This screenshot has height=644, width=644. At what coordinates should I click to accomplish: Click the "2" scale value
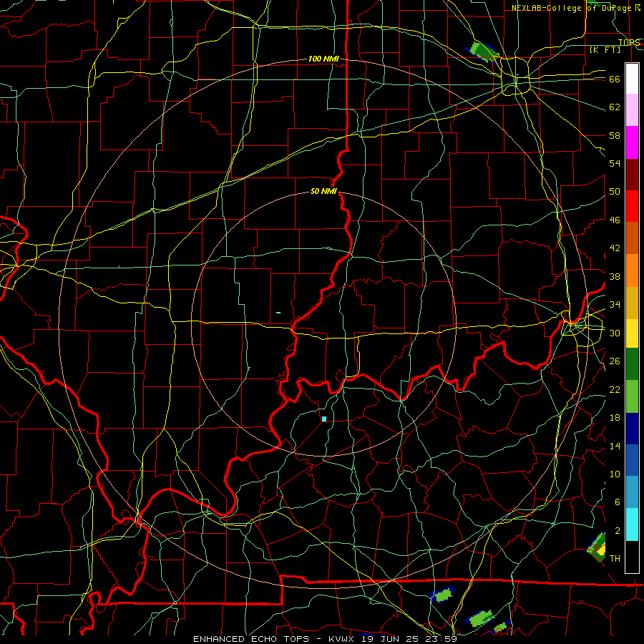tap(618, 531)
